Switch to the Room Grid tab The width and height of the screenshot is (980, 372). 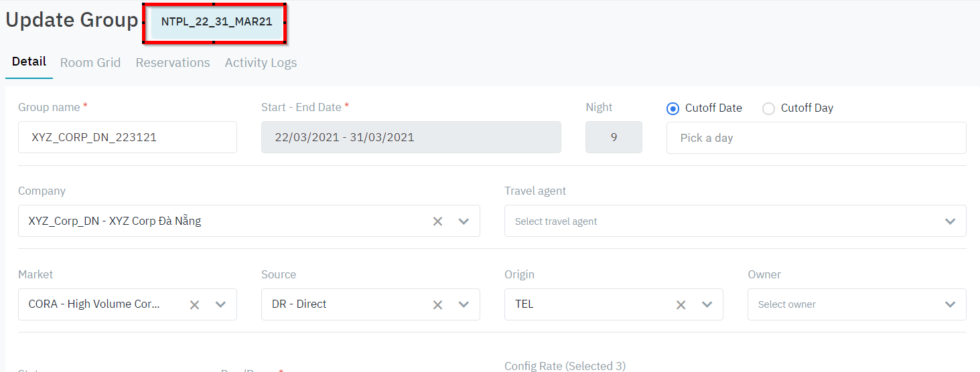[x=90, y=63]
